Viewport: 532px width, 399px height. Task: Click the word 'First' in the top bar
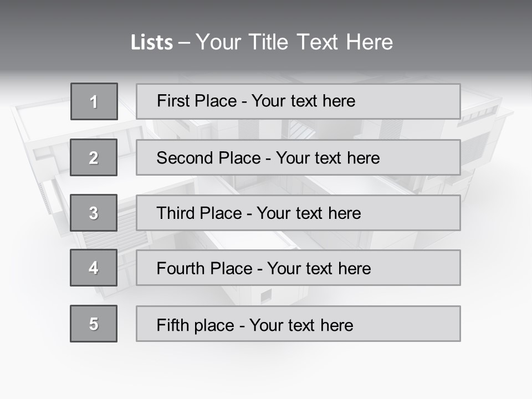click(172, 101)
